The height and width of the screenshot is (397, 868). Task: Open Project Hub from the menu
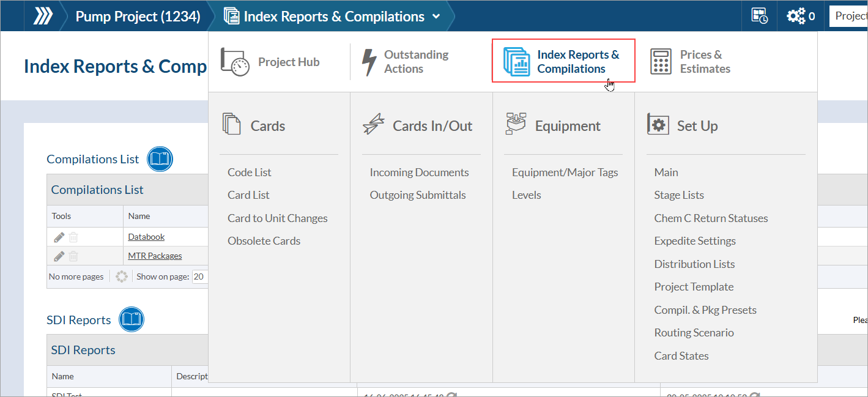click(x=289, y=62)
